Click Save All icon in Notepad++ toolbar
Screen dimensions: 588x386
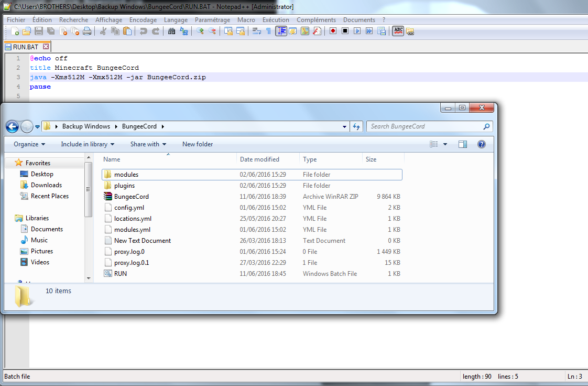click(x=51, y=31)
